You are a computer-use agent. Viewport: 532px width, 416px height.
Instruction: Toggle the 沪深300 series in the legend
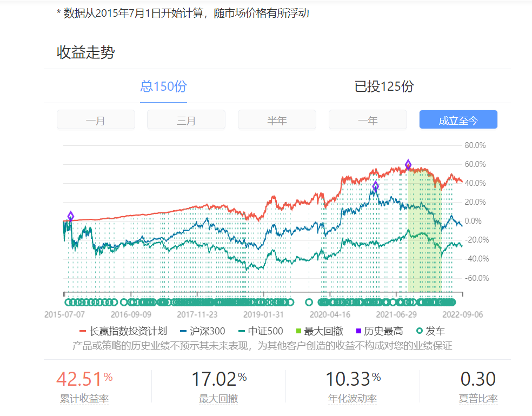coord(203,331)
